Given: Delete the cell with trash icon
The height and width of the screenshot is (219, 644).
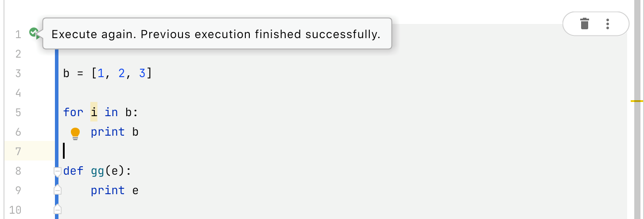Looking at the screenshot, I should click(585, 23).
